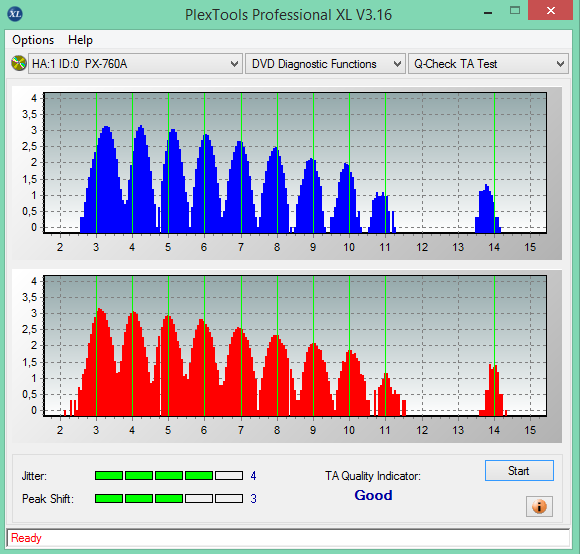Minimize the PlexTools window
This screenshot has width=580, height=554.
coord(488,12)
